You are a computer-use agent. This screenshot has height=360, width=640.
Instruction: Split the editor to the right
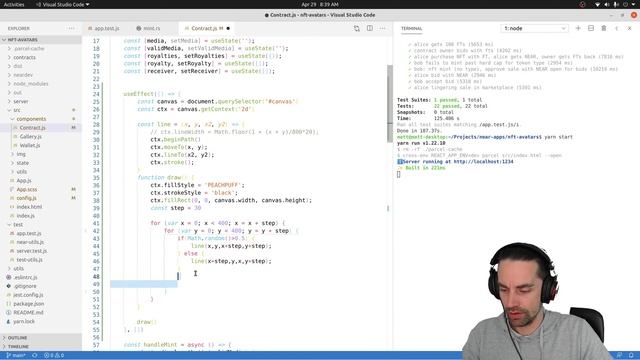coord(369,29)
